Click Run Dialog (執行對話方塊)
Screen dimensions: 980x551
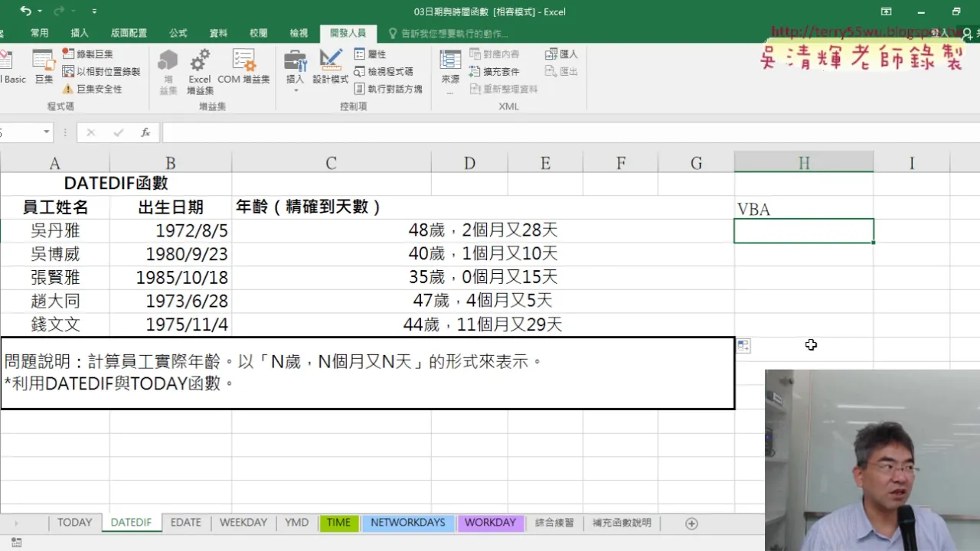click(388, 89)
